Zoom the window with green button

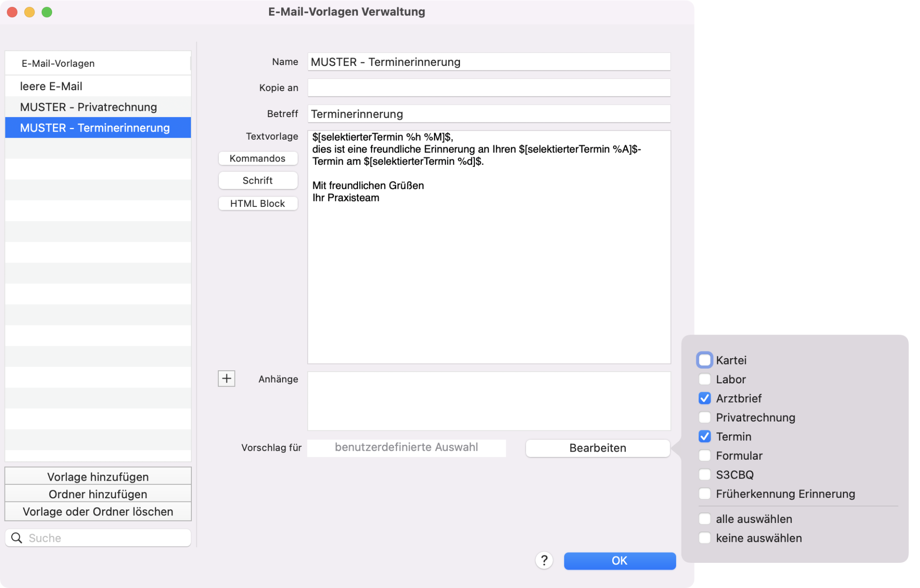(x=47, y=12)
